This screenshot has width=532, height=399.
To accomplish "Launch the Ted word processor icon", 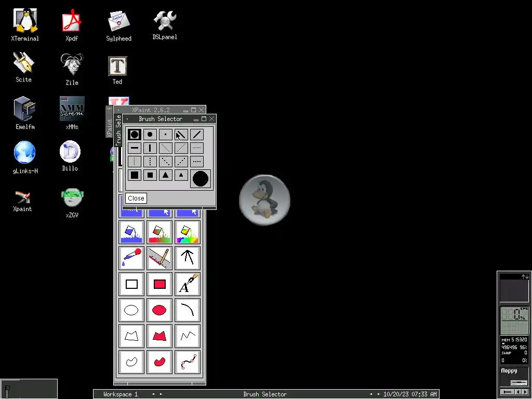I will click(x=117, y=70).
